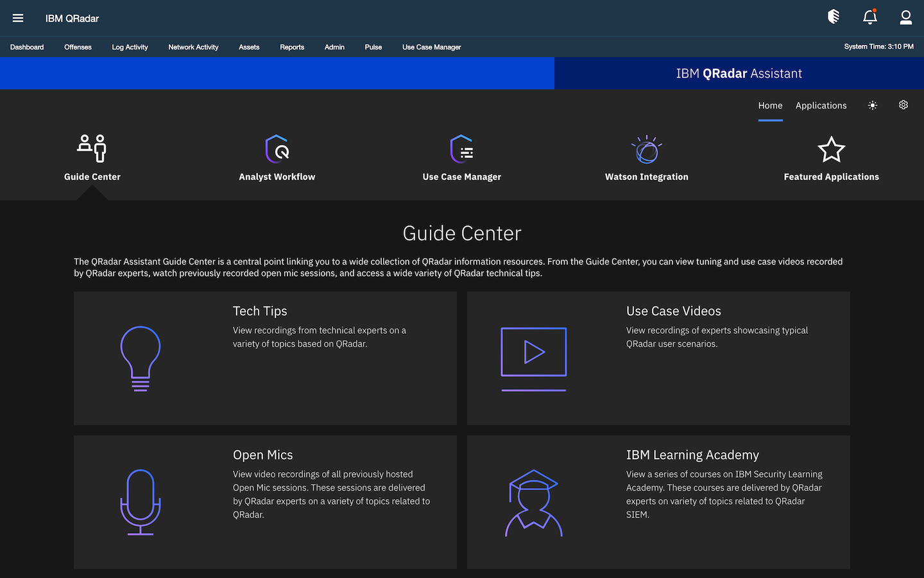The width and height of the screenshot is (924, 578).
Task: Click the Open Mics microphone icon
Action: [x=140, y=502]
